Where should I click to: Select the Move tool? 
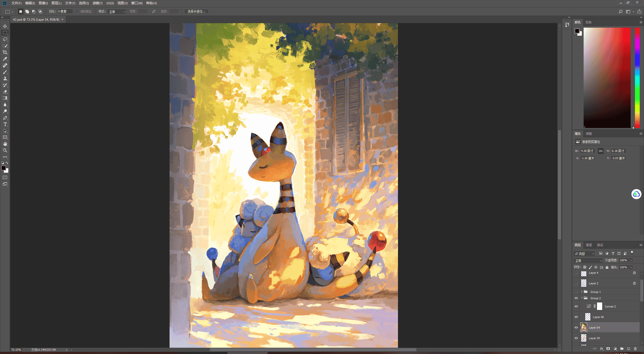point(5,26)
